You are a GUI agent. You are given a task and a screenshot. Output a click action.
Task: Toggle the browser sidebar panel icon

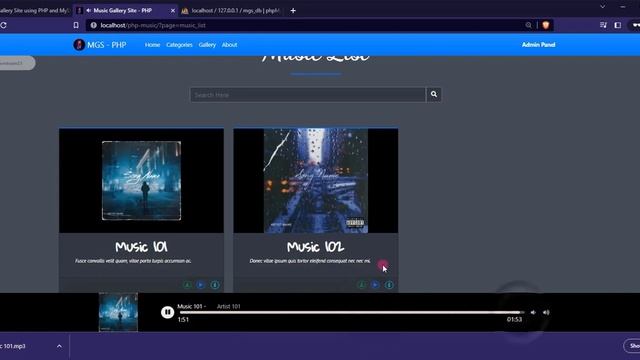tap(618, 25)
